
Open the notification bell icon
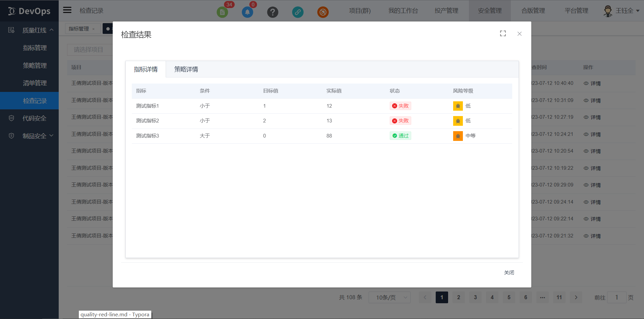pyautogui.click(x=248, y=12)
